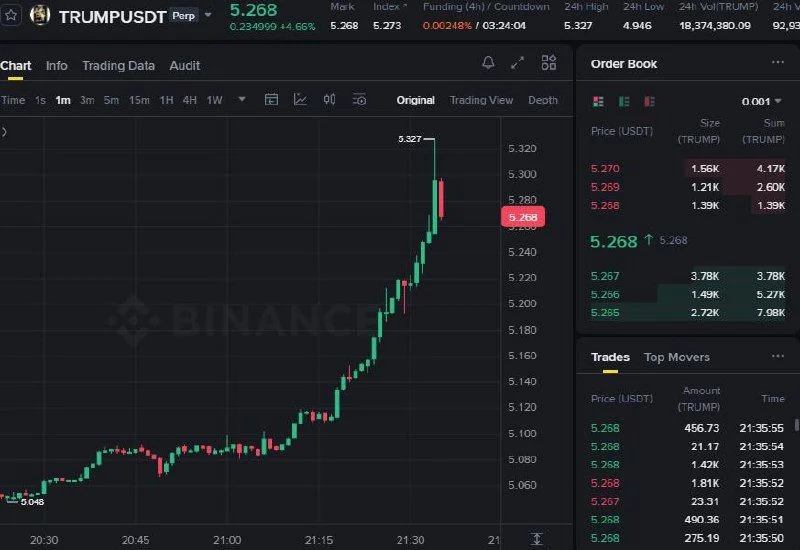Open the calendar date picker icon

click(x=271, y=99)
